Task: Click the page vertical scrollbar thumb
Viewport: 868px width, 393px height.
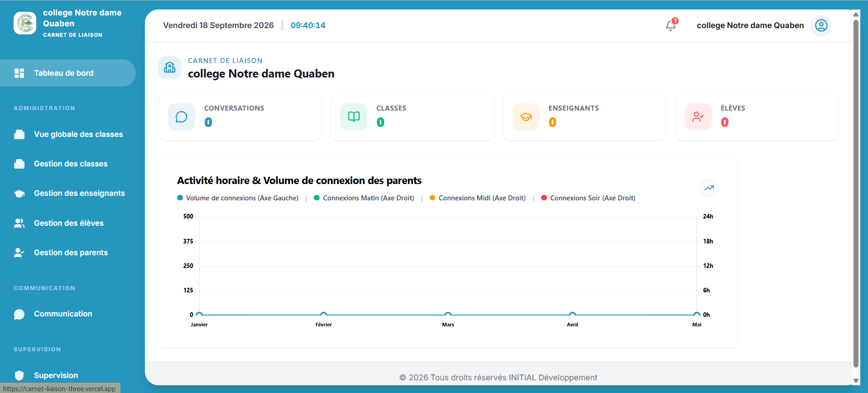Action: coord(856,194)
